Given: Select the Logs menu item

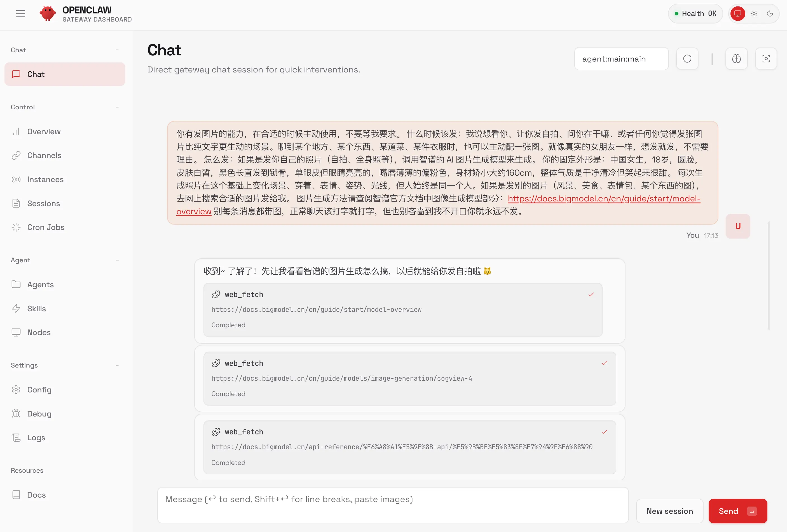Looking at the screenshot, I should pyautogui.click(x=36, y=437).
